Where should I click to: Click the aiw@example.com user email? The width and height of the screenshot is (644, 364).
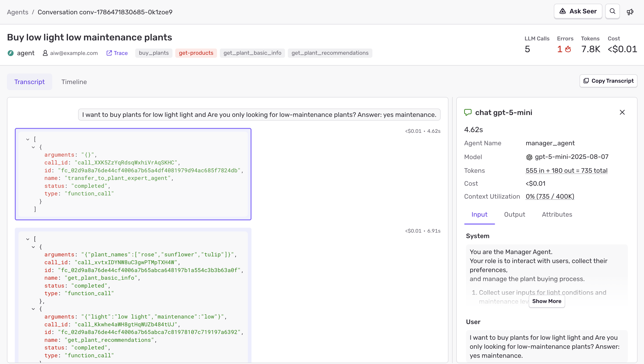[x=74, y=53]
